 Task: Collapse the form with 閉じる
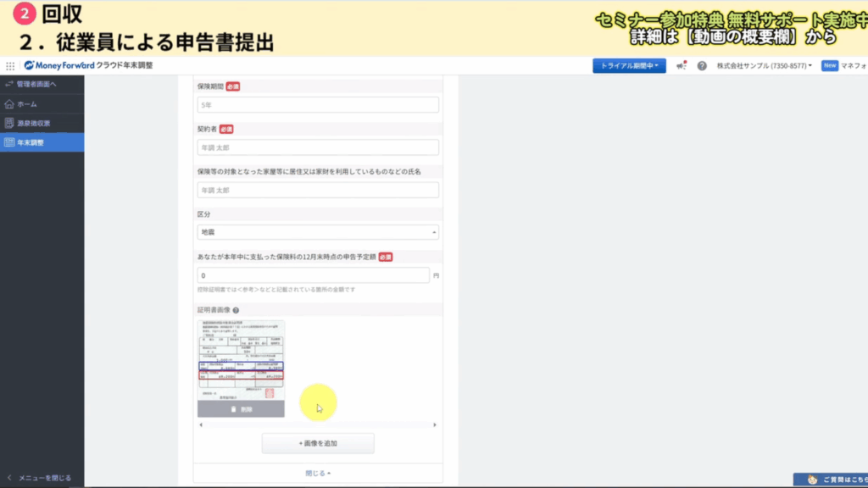point(318,473)
